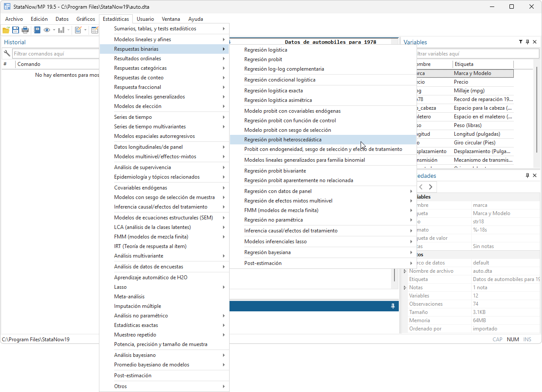Screen dimensions: 542x392
Task: Click the Open file folder icon
Action: click(x=6, y=30)
